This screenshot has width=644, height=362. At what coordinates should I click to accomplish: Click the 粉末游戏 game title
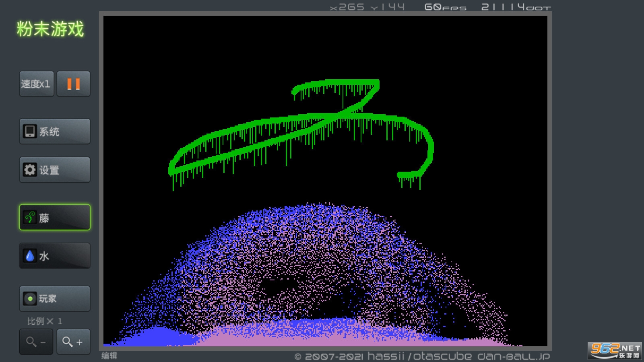(50, 29)
